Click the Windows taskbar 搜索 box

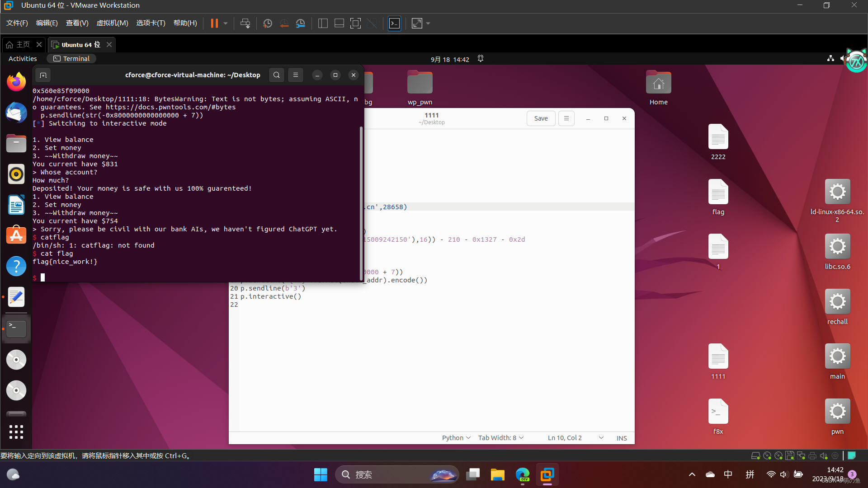click(397, 474)
